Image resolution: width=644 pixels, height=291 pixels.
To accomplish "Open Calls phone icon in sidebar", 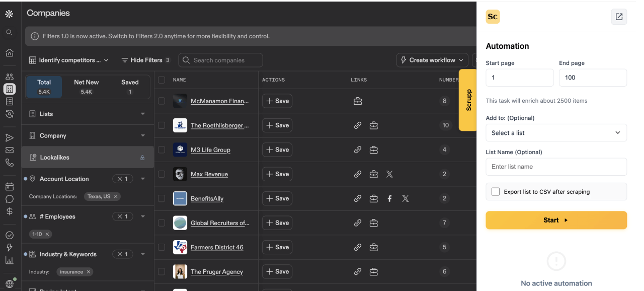I will click(x=9, y=163).
